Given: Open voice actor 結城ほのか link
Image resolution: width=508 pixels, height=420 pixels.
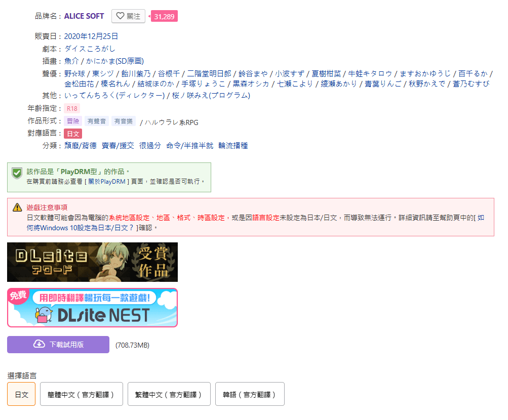Looking at the screenshot, I should 156,84.
